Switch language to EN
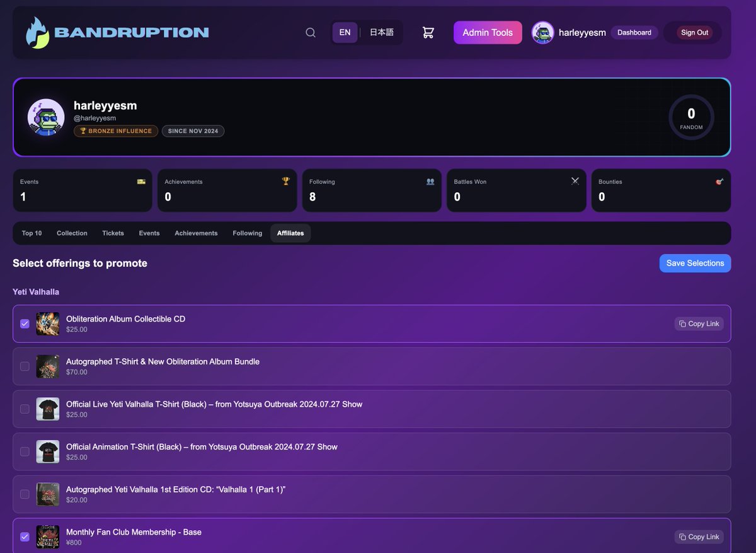Screen dimensions: 756x553 345,33
